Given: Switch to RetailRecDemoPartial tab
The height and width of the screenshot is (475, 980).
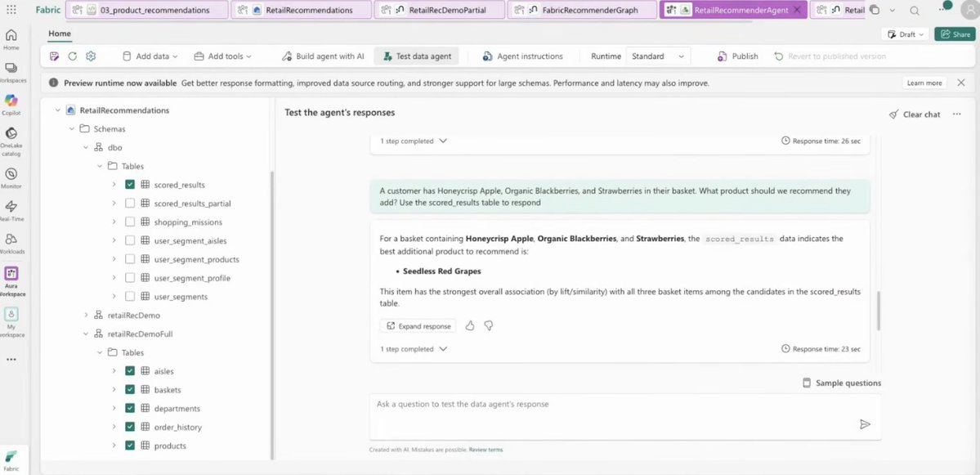Looking at the screenshot, I should pyautogui.click(x=439, y=10).
